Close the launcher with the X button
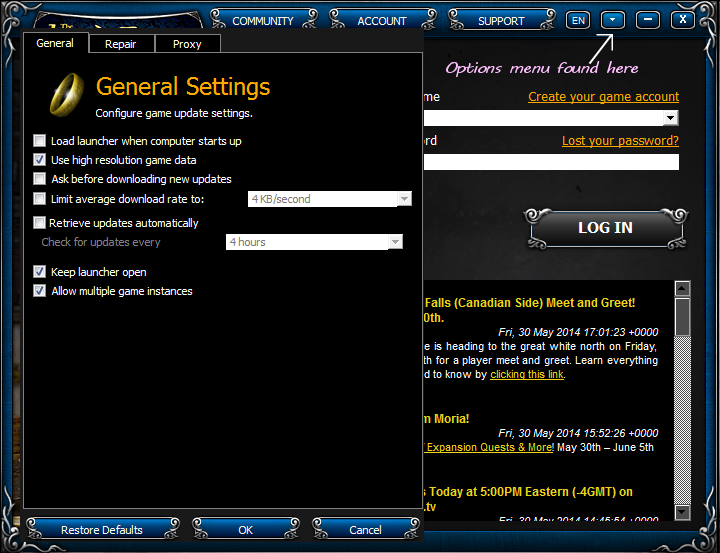 (x=683, y=20)
